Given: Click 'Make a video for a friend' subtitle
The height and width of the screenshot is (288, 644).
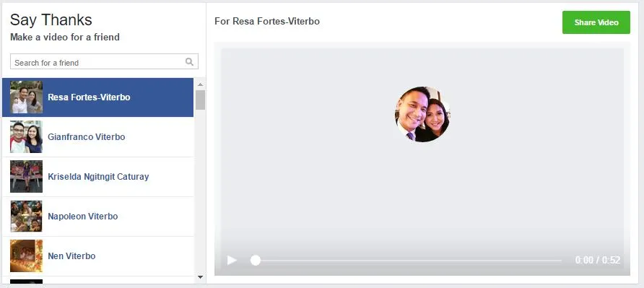Looking at the screenshot, I should click(x=65, y=37).
